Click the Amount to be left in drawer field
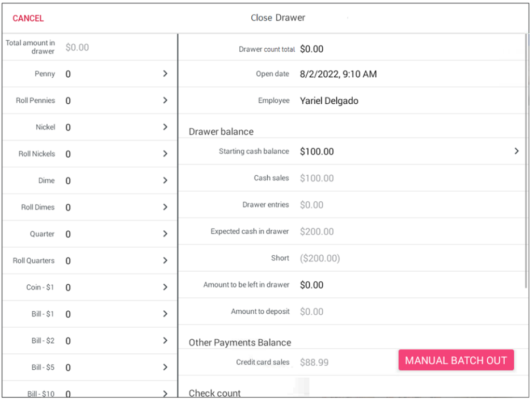532x401 pixels. tap(312, 285)
